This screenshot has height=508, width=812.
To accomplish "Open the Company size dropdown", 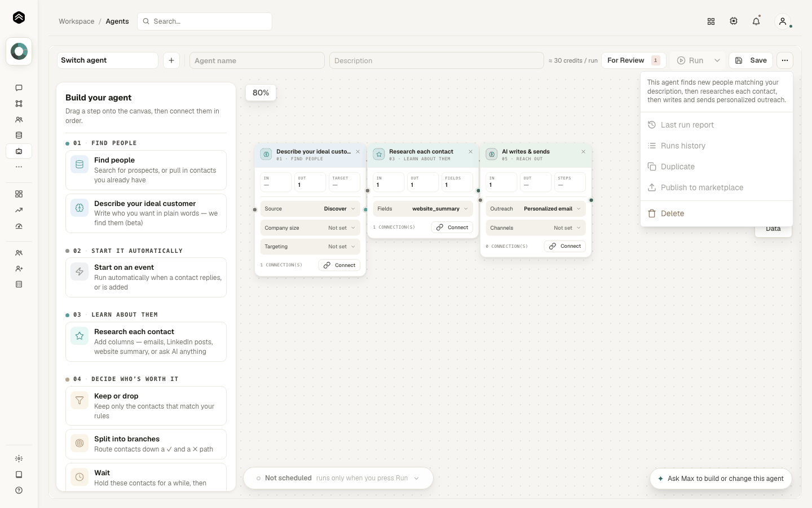I will pyautogui.click(x=310, y=228).
